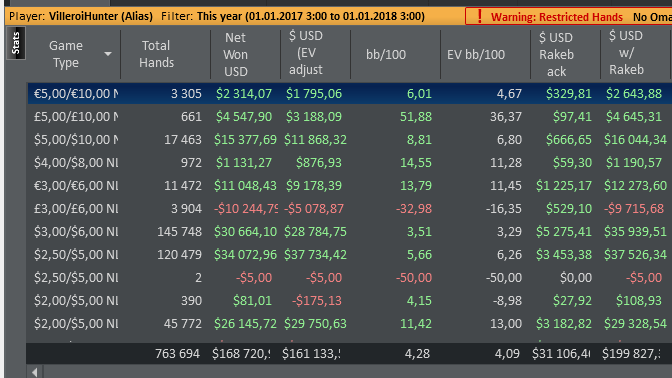The width and height of the screenshot is (672, 378).
Task: Select the losing £3,00/£6,00 row
Action: (x=350, y=209)
